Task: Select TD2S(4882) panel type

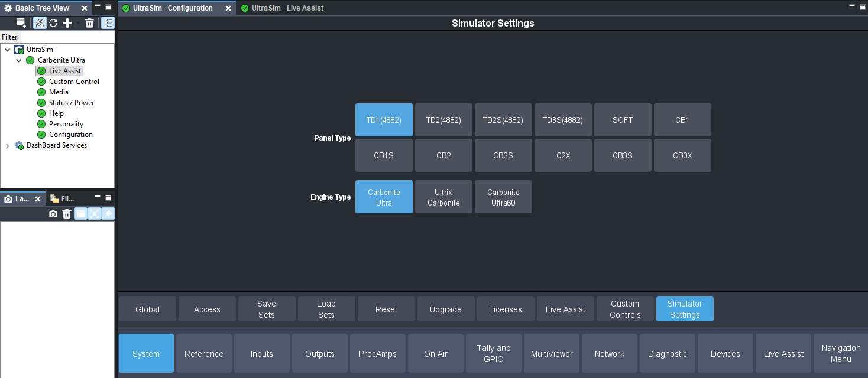Action: [503, 120]
